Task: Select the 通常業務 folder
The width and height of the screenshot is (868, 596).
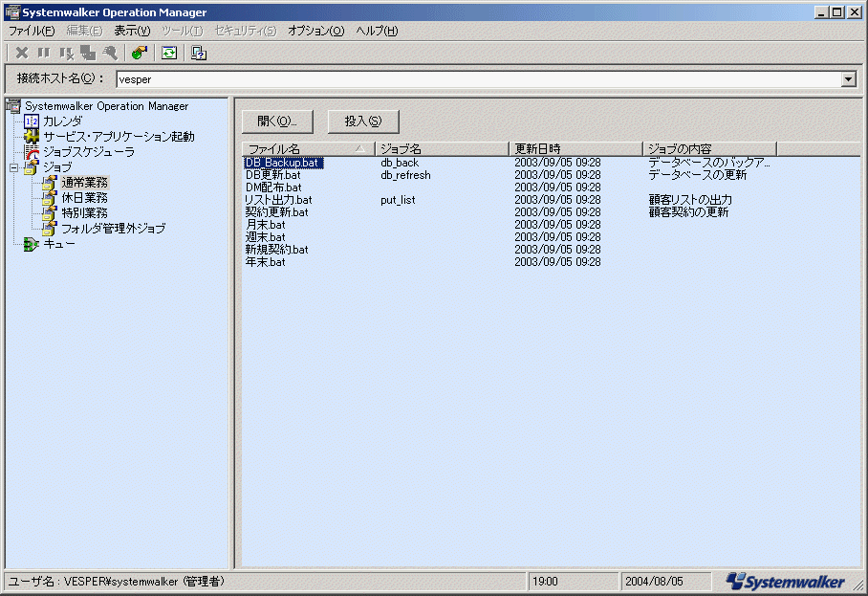Action: [x=85, y=182]
